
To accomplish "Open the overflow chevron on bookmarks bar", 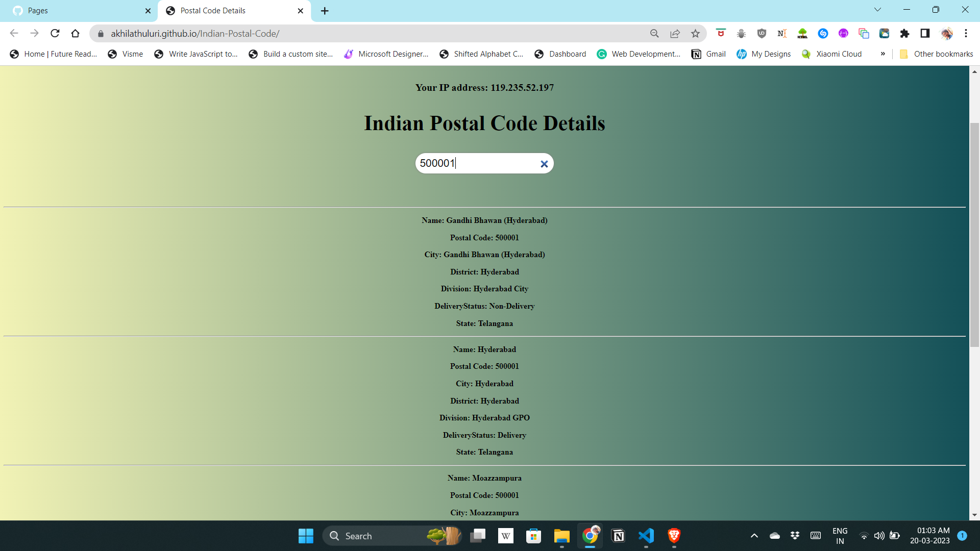I will pyautogui.click(x=884, y=54).
